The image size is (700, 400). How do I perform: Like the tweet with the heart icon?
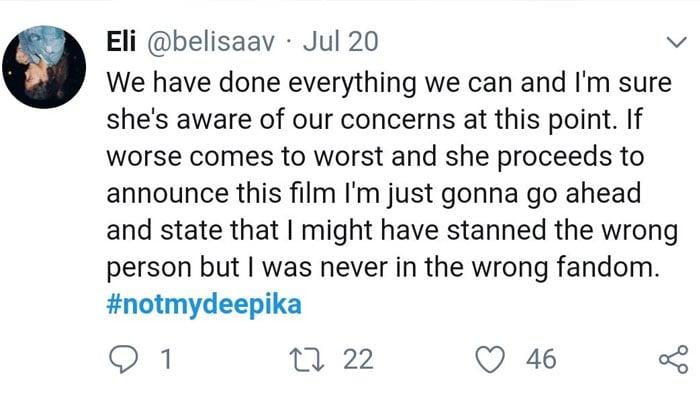(489, 359)
